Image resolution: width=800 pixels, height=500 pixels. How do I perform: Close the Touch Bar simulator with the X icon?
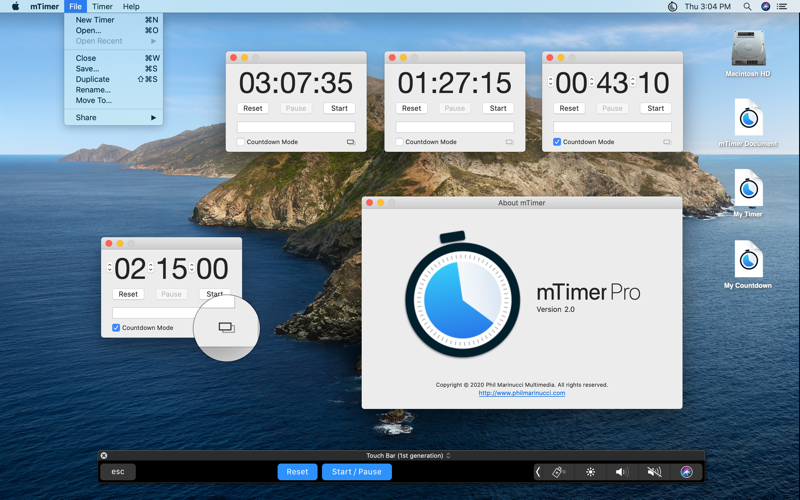point(104,456)
